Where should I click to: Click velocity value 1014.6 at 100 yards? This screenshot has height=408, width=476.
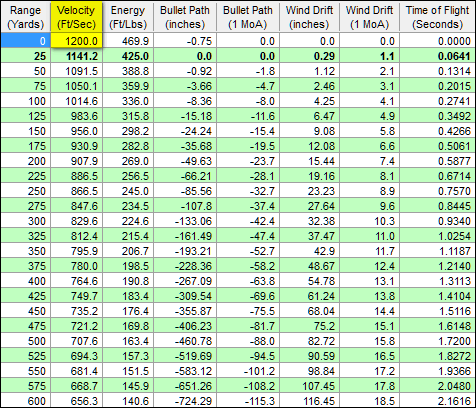(x=76, y=101)
